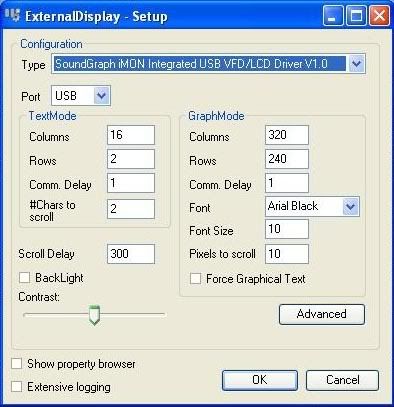Click the Font Size label
394x407 pixels.
point(211,231)
